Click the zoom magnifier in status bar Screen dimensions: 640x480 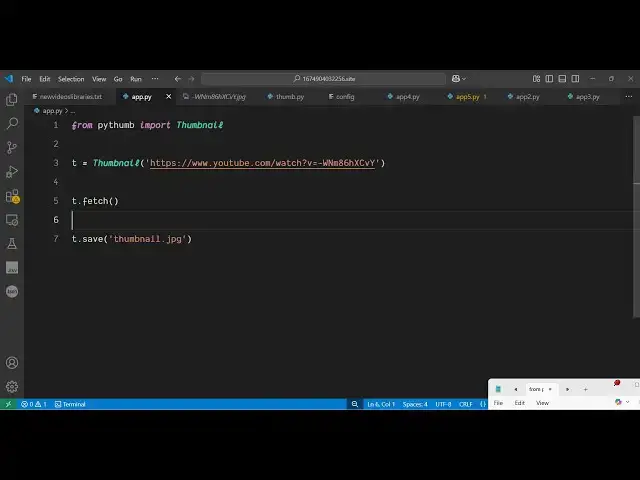355,404
